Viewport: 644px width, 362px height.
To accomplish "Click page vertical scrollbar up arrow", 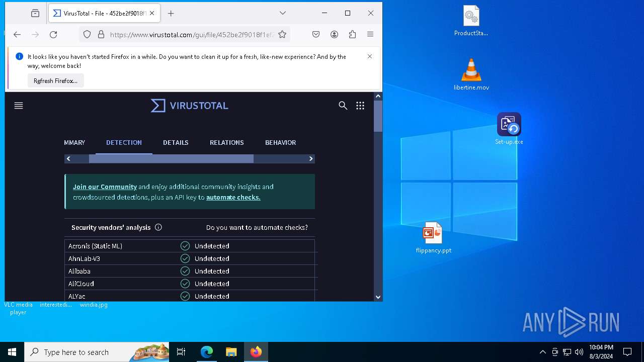I will click(x=378, y=96).
